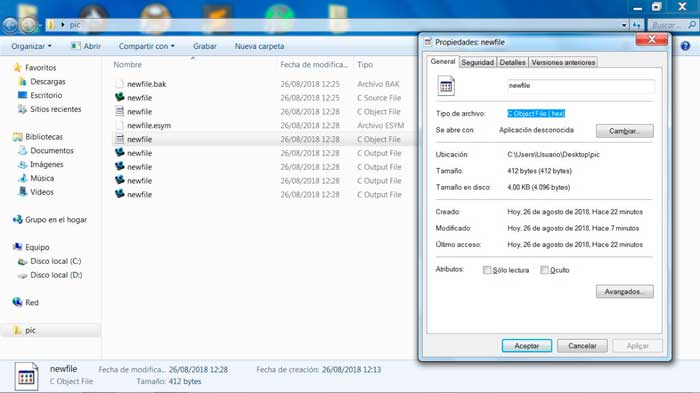700x393 pixels.
Task: Click Grabar in the toolbar
Action: (x=204, y=46)
